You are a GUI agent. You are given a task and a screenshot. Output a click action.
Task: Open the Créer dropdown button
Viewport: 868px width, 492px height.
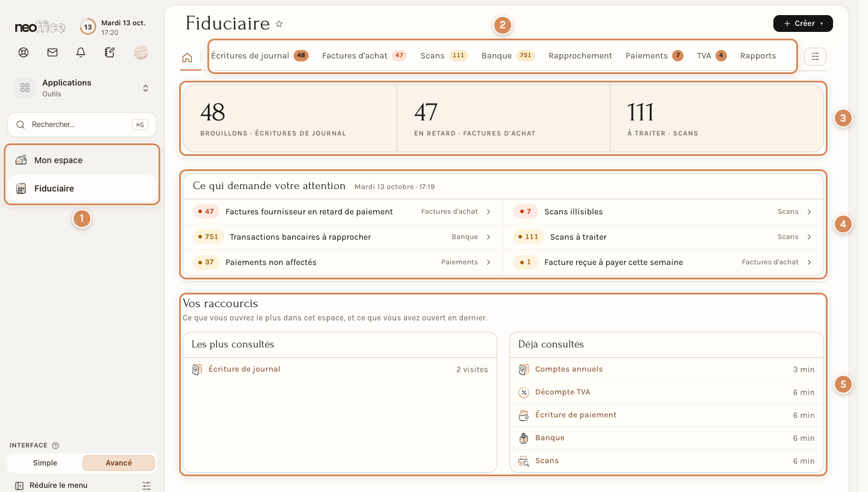803,23
